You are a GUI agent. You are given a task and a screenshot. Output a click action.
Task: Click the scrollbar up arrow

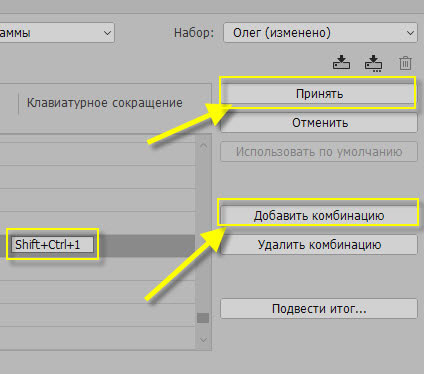pos(203,146)
